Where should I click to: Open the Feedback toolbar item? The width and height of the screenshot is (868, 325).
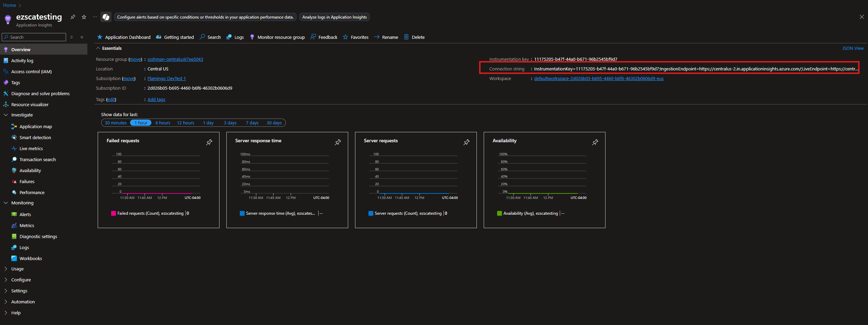point(324,37)
